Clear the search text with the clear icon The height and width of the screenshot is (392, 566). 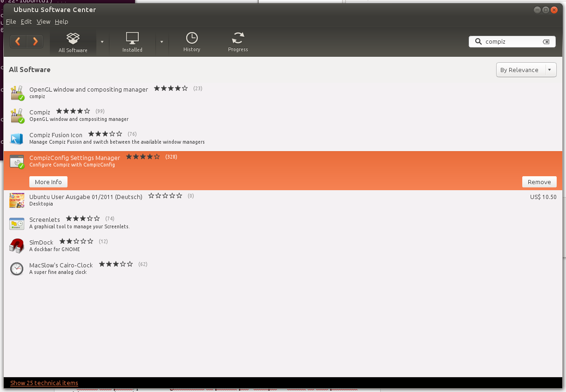click(x=546, y=42)
